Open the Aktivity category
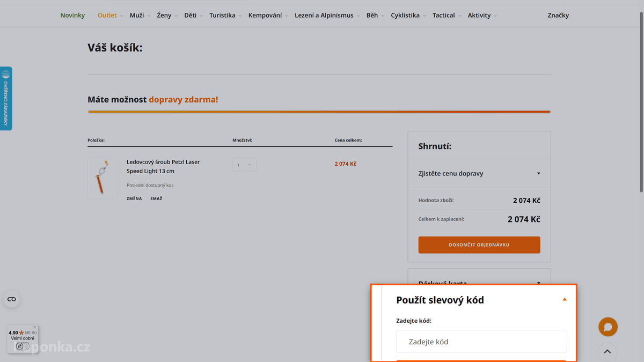 tap(479, 16)
